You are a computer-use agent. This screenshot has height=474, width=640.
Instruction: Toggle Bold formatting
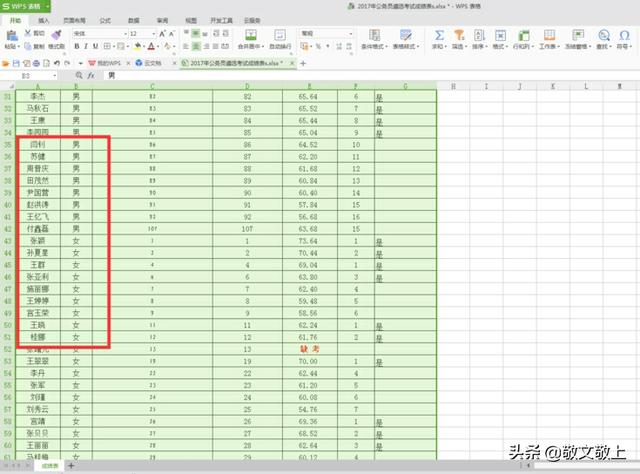[77, 46]
